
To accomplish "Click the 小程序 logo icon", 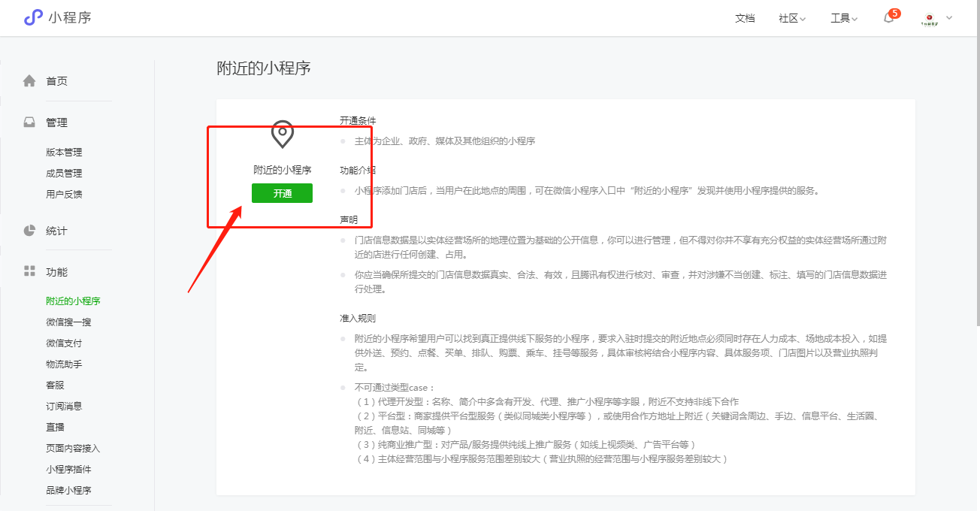I will [33, 17].
